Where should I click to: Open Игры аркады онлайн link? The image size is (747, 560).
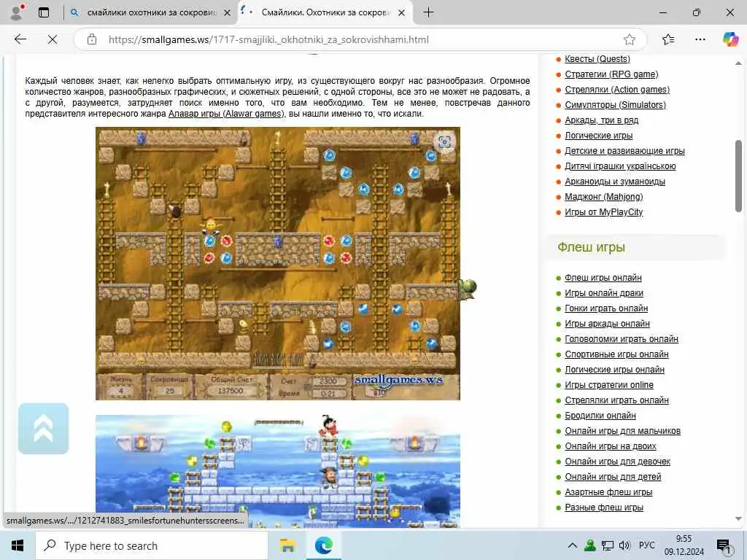[607, 323]
